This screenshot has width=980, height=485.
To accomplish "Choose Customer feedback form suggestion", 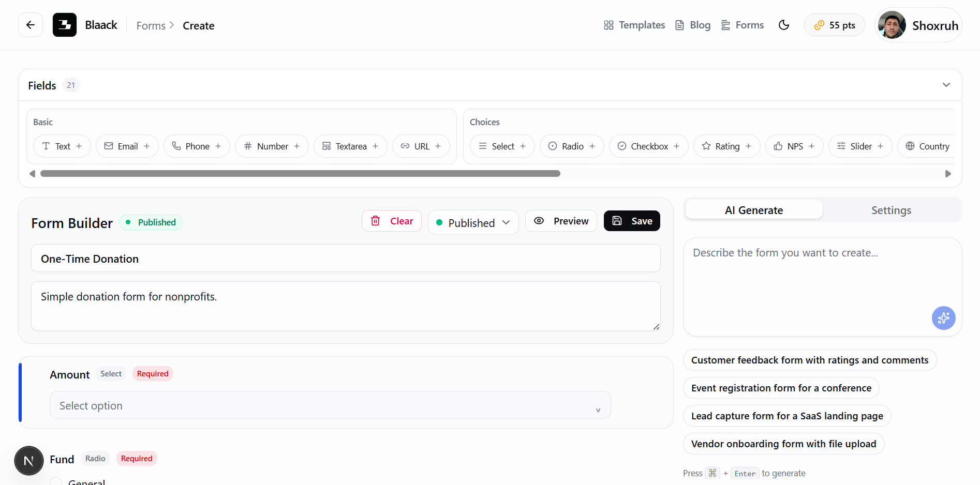I will (810, 360).
